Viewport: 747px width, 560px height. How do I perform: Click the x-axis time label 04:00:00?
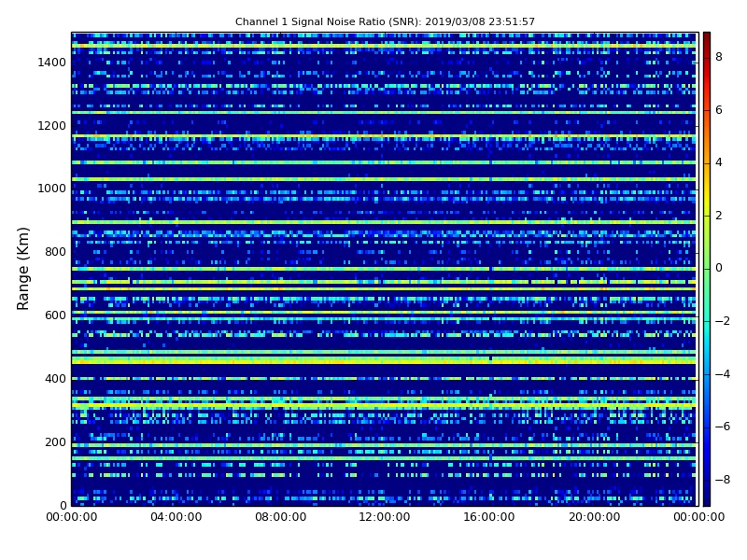click(x=176, y=517)
